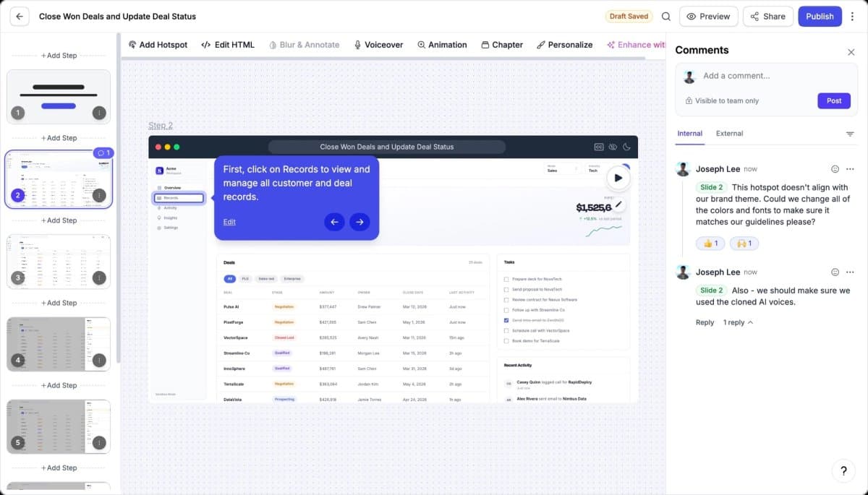The height and width of the screenshot is (495, 868).
Task: Open the options menu on step 1 thumbnail
Action: coord(99,113)
